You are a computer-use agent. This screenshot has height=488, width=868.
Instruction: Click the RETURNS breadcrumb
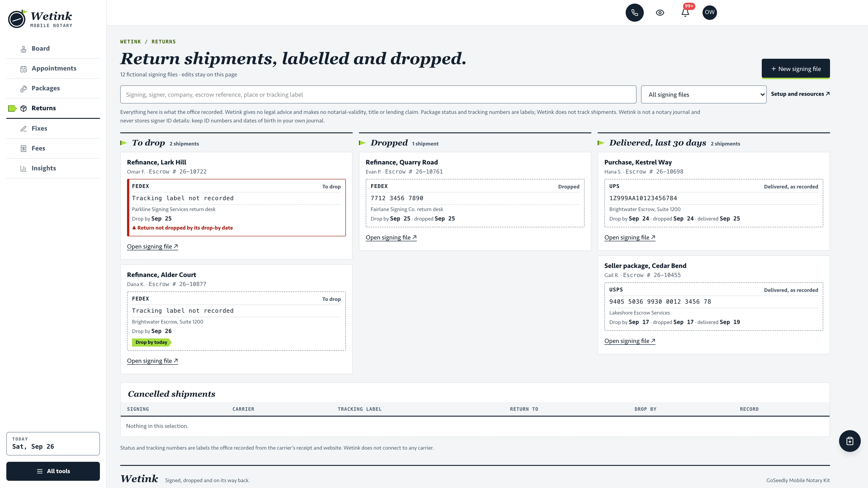click(x=163, y=42)
